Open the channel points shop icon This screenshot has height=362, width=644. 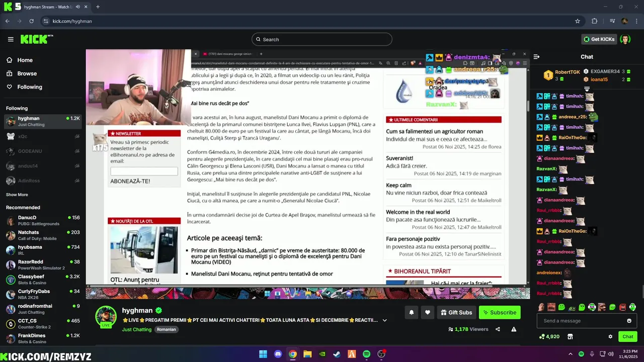(x=570, y=336)
